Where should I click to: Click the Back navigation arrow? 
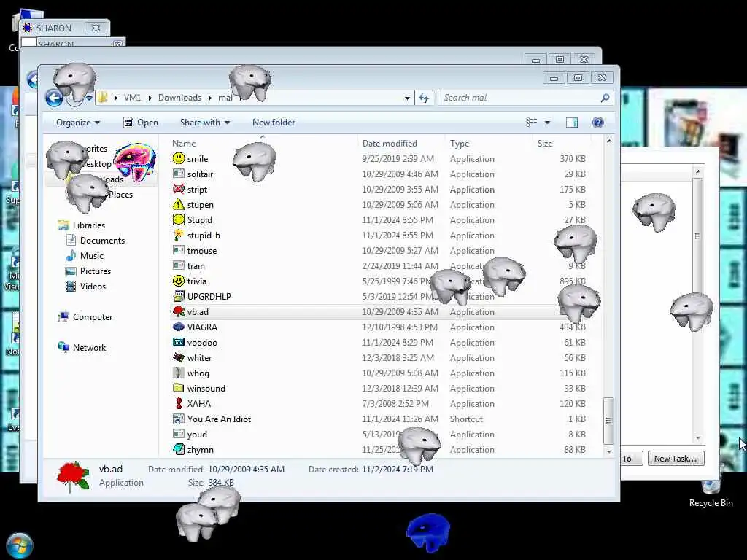point(54,98)
